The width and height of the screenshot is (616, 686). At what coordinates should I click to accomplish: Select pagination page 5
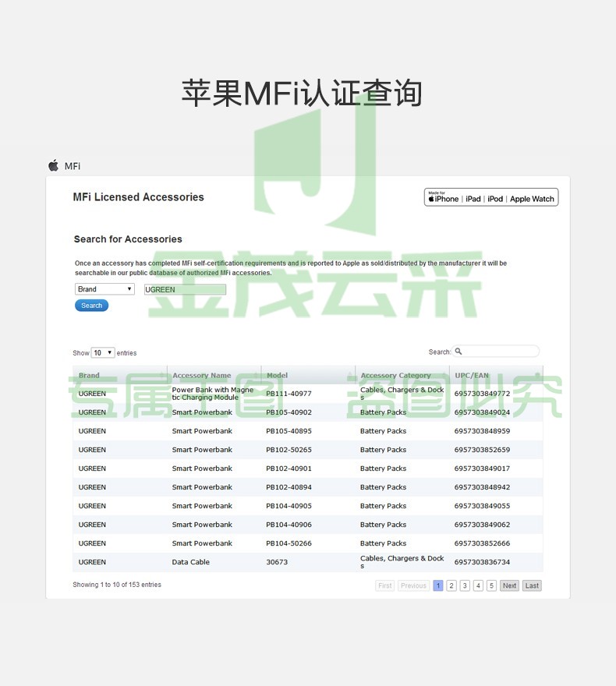coord(492,585)
